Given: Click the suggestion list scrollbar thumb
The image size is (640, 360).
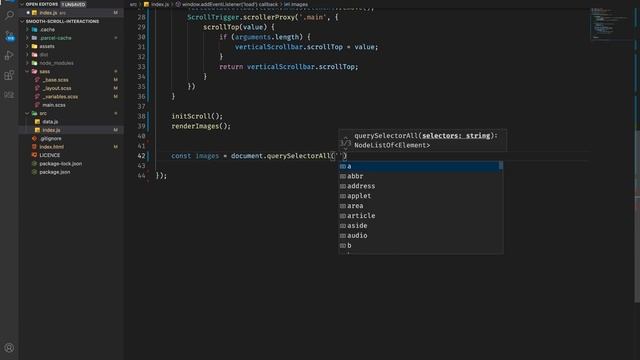Looking at the screenshot, I should tap(501, 165).
